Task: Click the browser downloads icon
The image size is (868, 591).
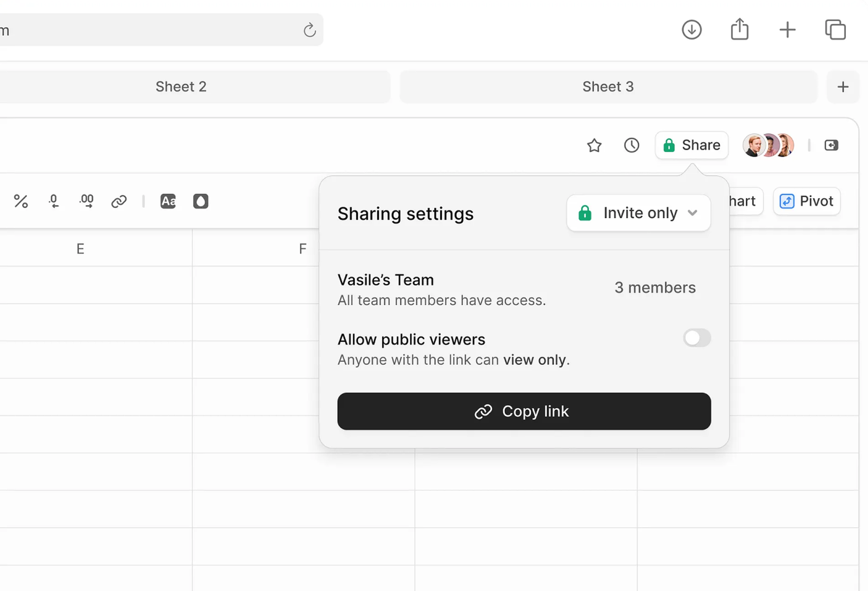Action: (x=691, y=29)
